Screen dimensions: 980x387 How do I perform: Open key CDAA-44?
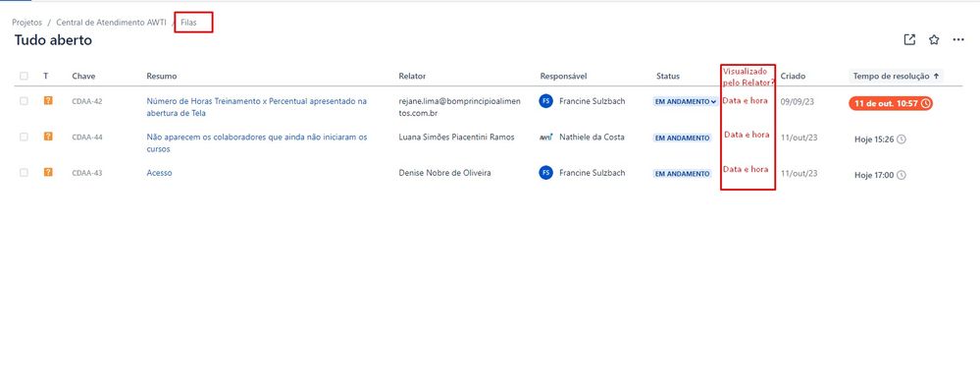pyautogui.click(x=87, y=138)
